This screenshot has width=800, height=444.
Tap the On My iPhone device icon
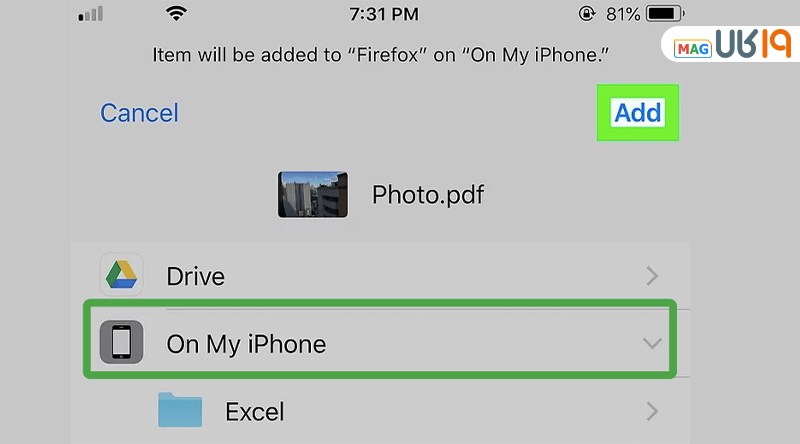(122, 344)
